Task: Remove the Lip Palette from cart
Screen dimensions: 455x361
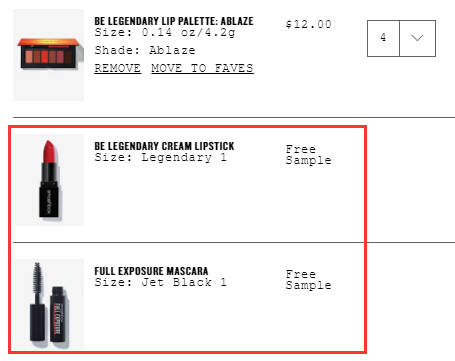Action: (x=117, y=68)
